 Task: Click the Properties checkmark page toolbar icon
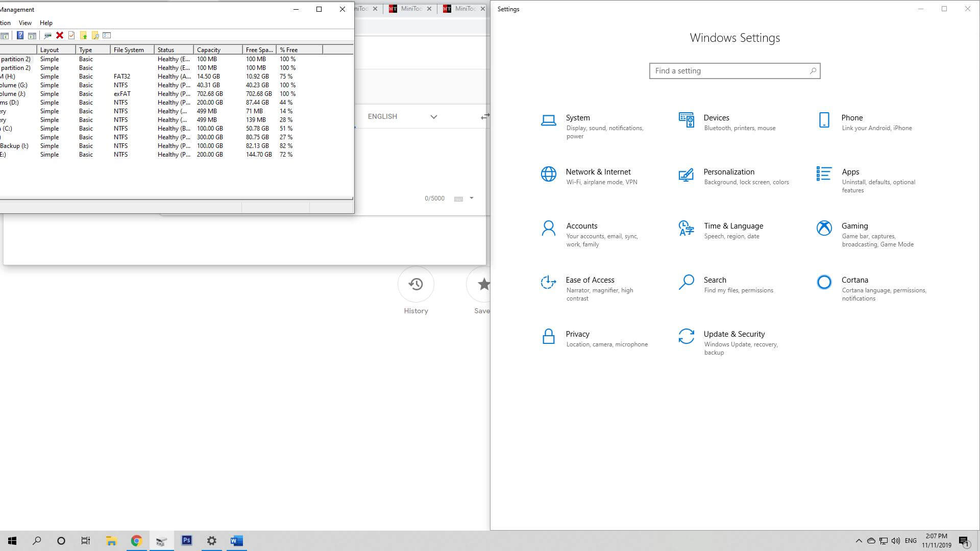click(71, 35)
